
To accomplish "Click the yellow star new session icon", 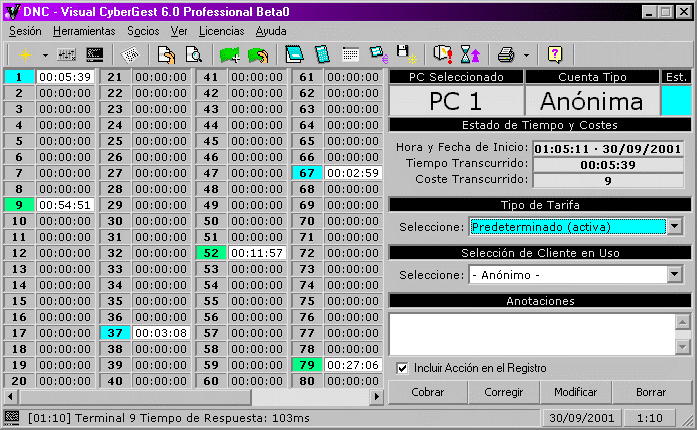I will tap(24, 53).
